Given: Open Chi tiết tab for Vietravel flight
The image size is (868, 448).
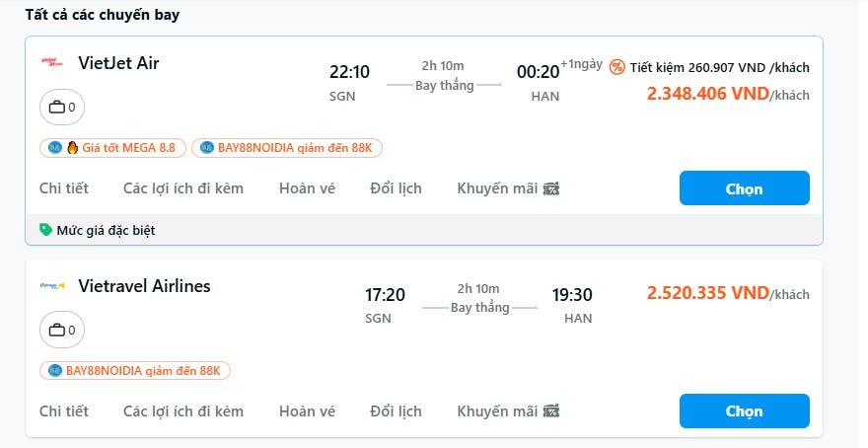Looking at the screenshot, I should (x=64, y=411).
